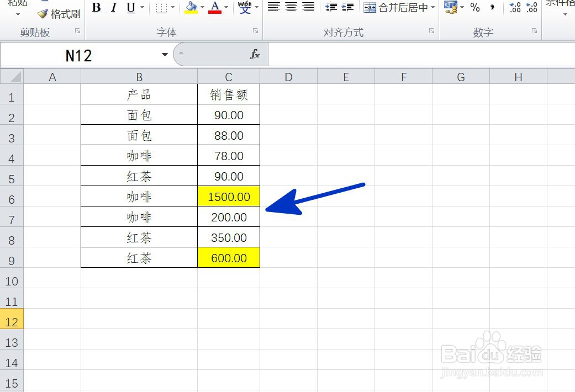The image size is (575, 392).
Task: Decrease indent
Action: click(x=331, y=7)
